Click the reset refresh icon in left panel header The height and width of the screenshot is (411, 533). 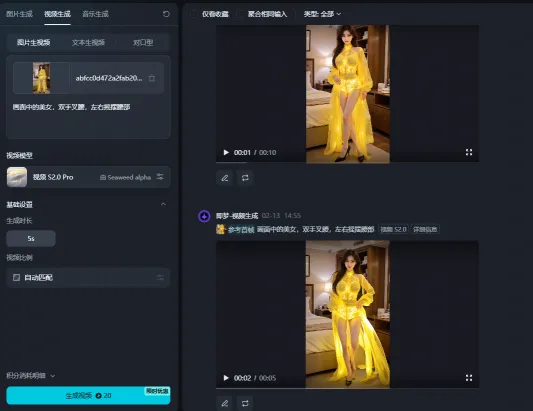pos(166,14)
